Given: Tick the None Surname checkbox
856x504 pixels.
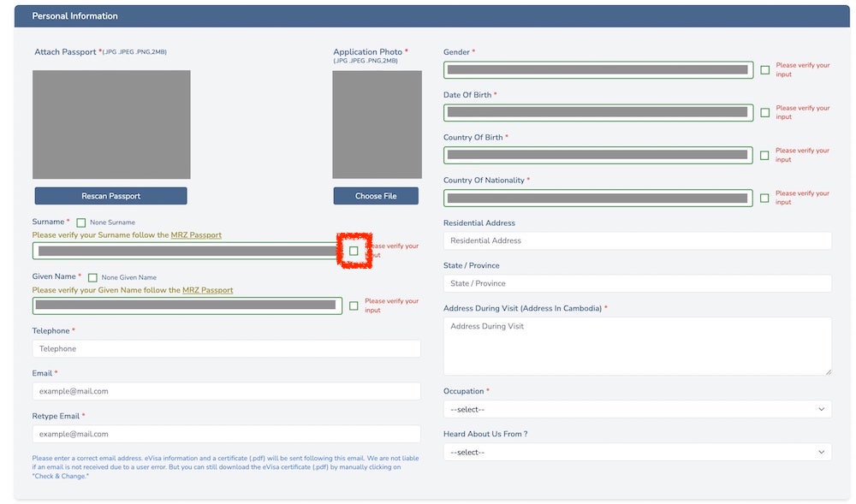Looking at the screenshot, I should (x=81, y=222).
